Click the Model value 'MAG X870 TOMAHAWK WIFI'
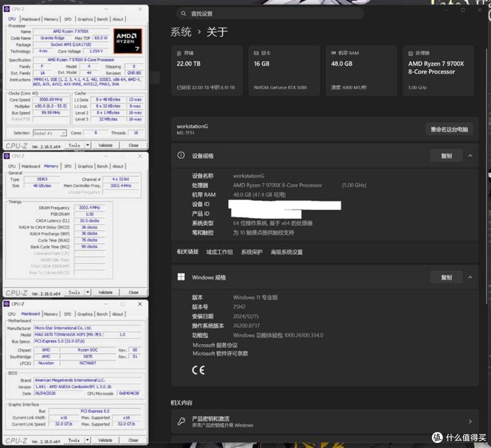 tap(68, 335)
